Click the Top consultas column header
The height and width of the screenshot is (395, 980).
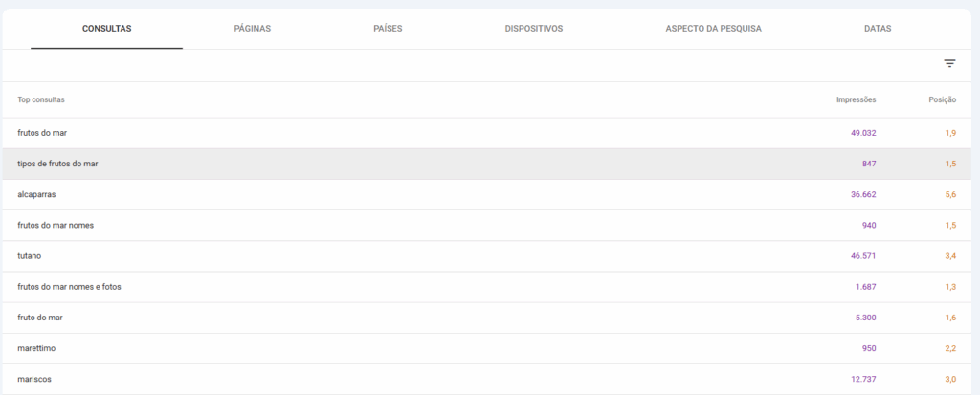pos(41,99)
